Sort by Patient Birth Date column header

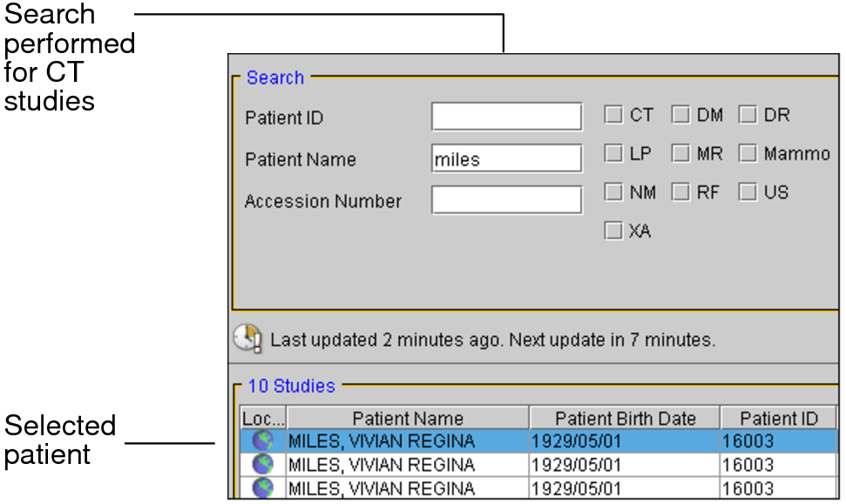pos(624,419)
